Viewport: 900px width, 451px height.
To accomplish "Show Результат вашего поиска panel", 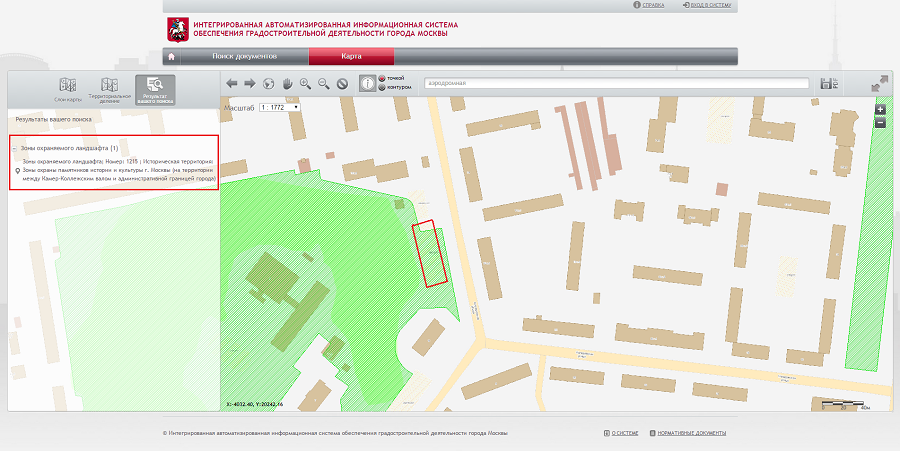I will [x=155, y=90].
